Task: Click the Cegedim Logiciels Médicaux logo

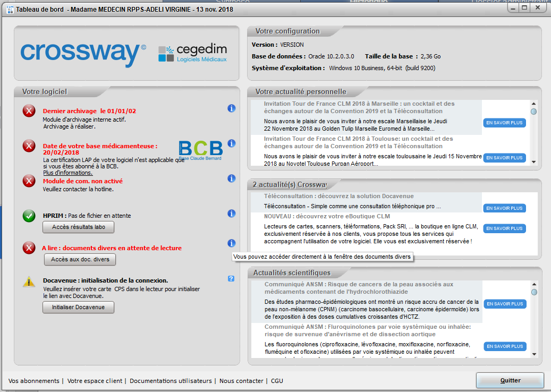Action: click(x=192, y=54)
